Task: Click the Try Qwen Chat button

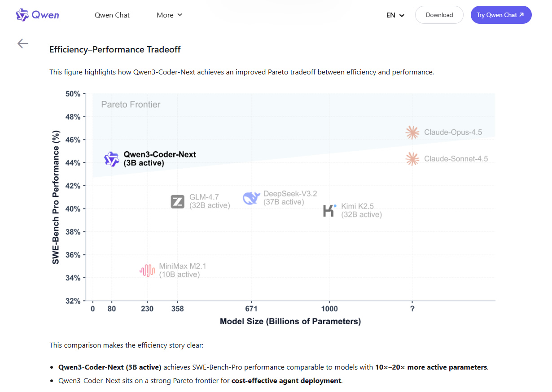Action: [x=501, y=15]
